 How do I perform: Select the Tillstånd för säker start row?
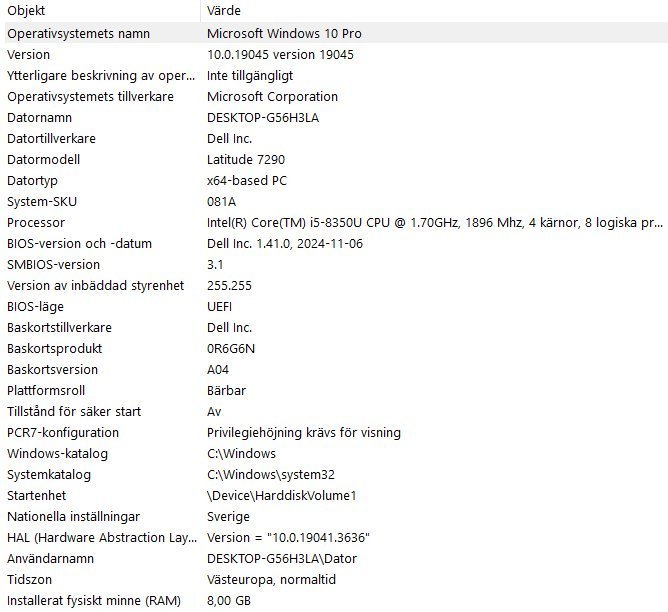[x=74, y=411]
